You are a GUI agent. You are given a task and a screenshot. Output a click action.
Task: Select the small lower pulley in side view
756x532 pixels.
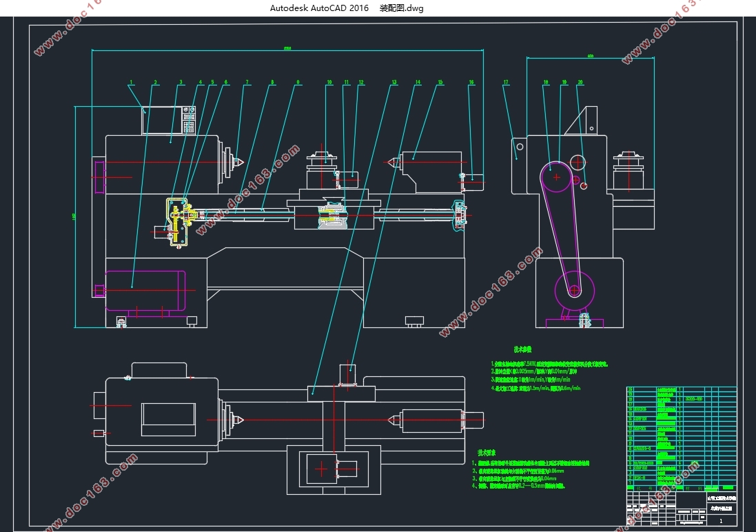tap(574, 290)
